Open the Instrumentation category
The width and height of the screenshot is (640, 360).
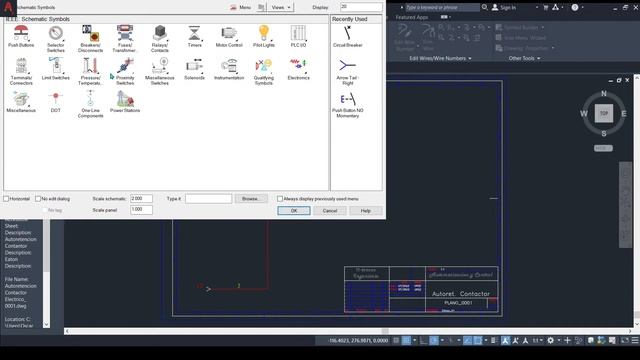pos(229,69)
